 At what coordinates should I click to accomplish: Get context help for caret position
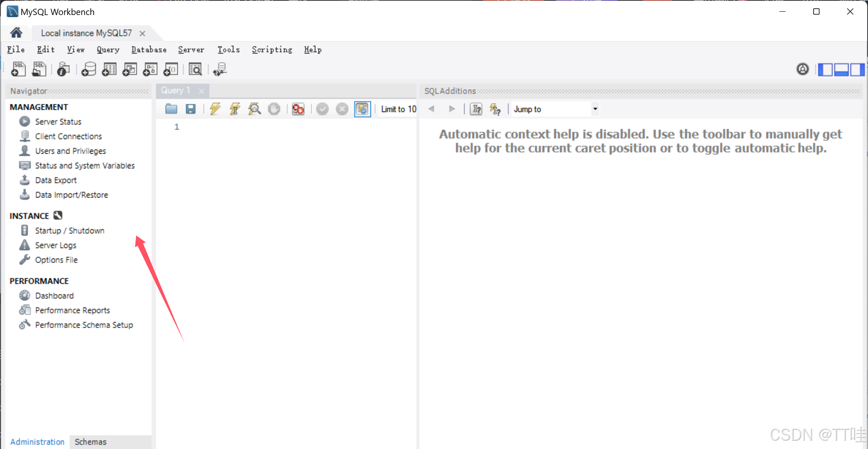(476, 109)
